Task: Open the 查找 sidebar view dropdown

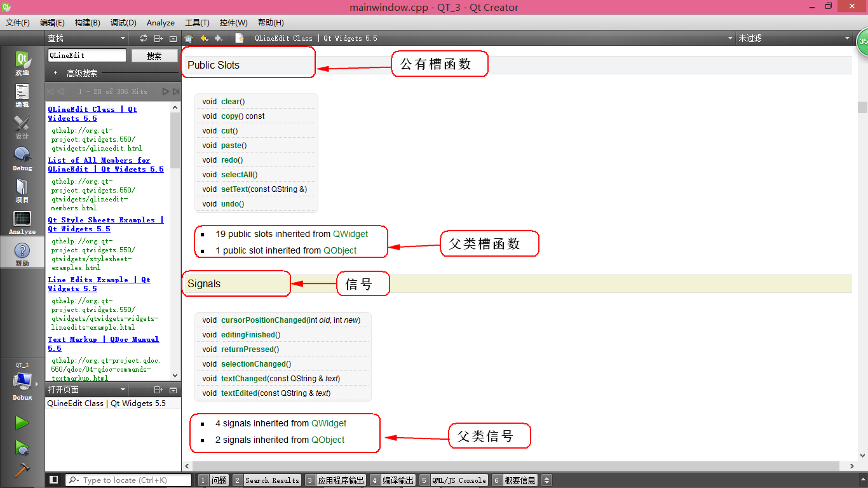Action: click(123, 38)
